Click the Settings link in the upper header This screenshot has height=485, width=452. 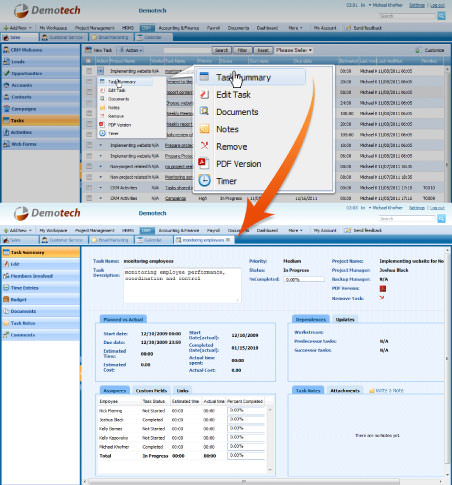[x=417, y=5]
